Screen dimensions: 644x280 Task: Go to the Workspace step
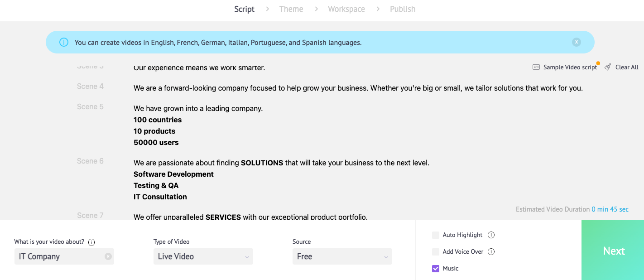[x=346, y=9]
